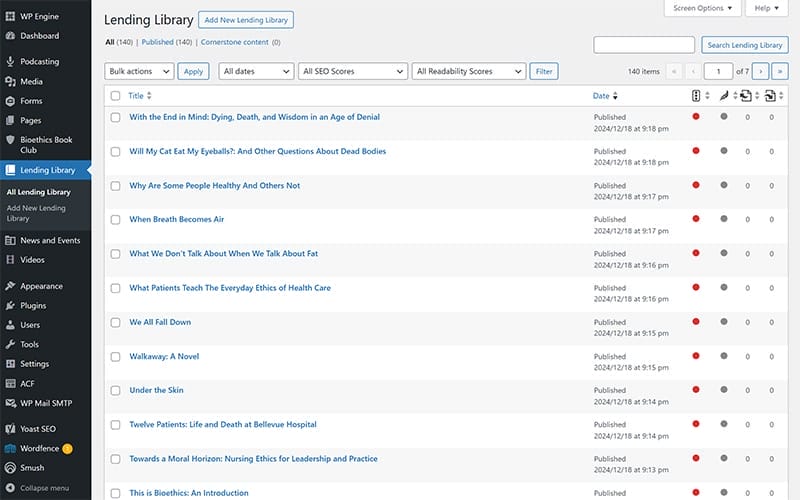Open the Media library icon
800x500 pixels.
(10, 81)
